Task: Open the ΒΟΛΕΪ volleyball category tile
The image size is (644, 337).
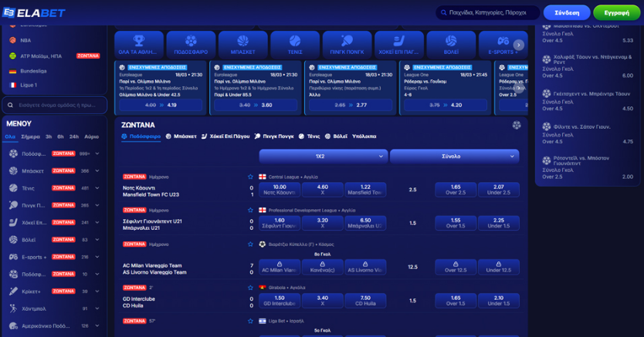Action: coord(451,45)
